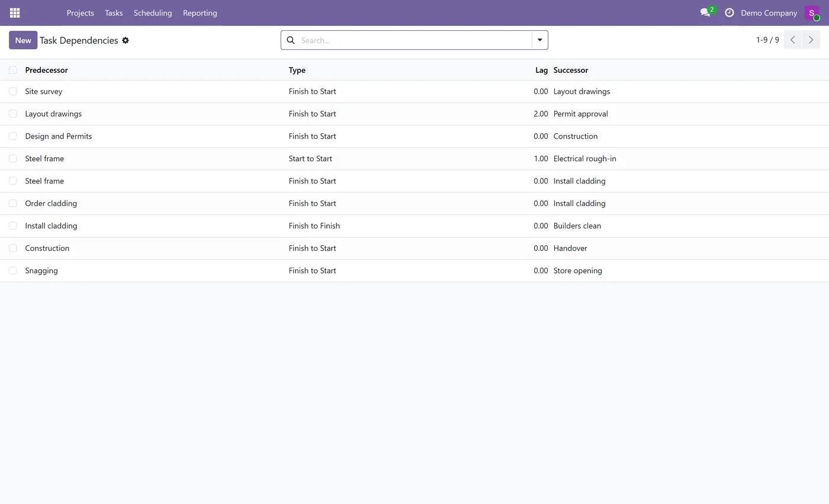Viewport: 829px width, 504px height.
Task: Click the Start to Start type cell
Action: pyautogui.click(x=310, y=159)
